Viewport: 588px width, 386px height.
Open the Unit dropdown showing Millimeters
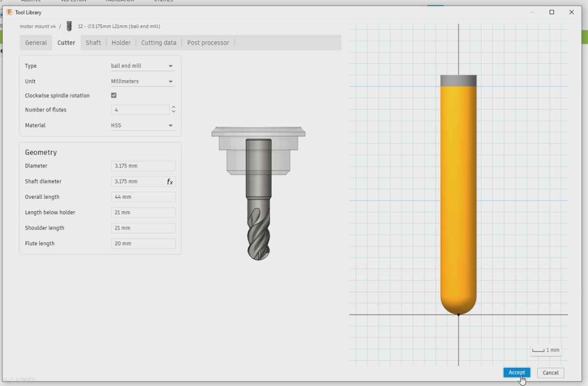[143, 81]
